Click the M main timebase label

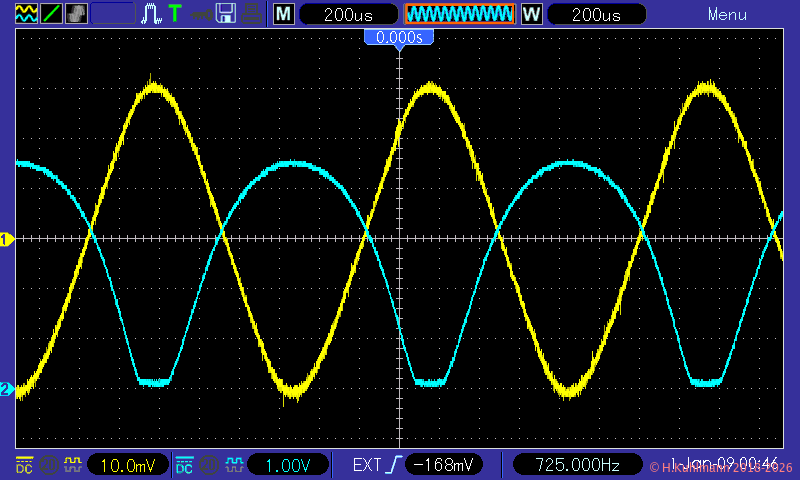pyautogui.click(x=284, y=15)
